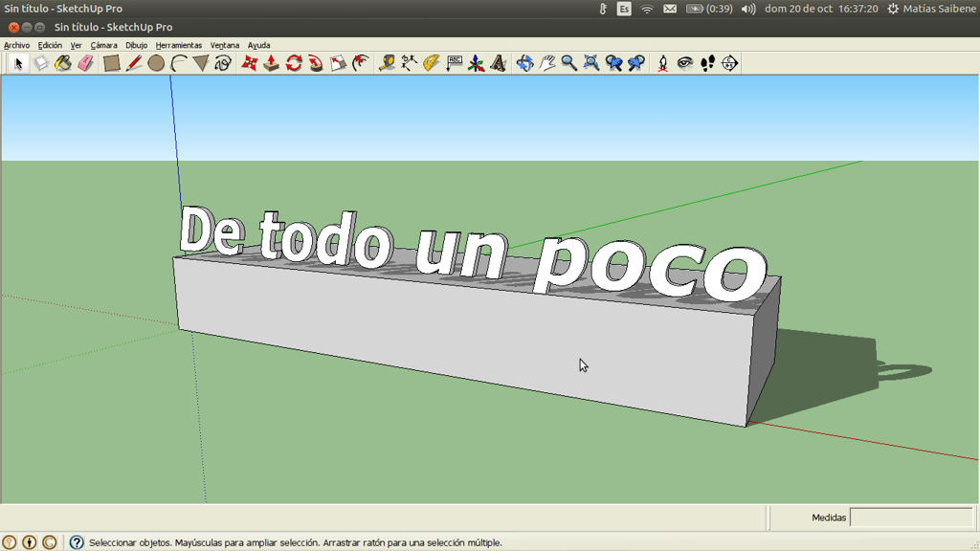
Task: Select the Follow Me tool
Action: click(316, 63)
